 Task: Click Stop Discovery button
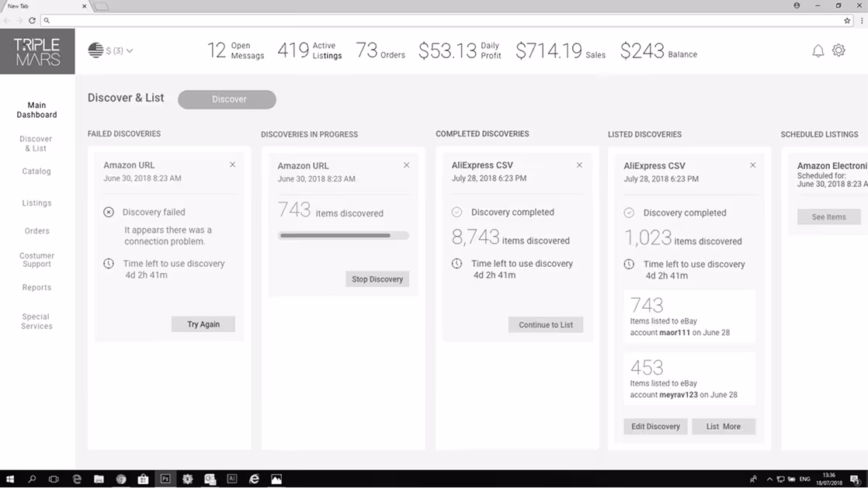coord(377,279)
